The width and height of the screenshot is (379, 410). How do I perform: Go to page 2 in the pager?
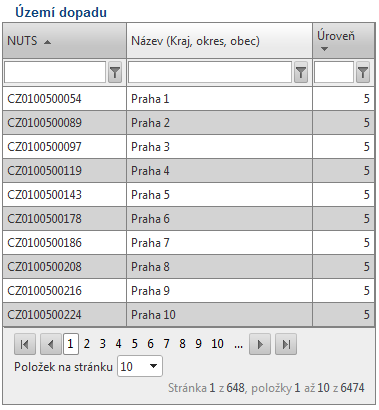pyautogui.click(x=87, y=344)
